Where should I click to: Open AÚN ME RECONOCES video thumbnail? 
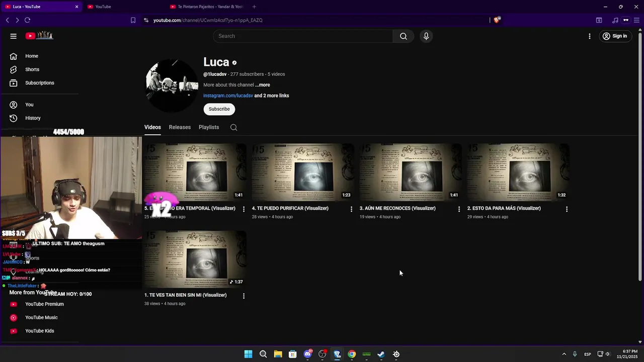point(411,172)
